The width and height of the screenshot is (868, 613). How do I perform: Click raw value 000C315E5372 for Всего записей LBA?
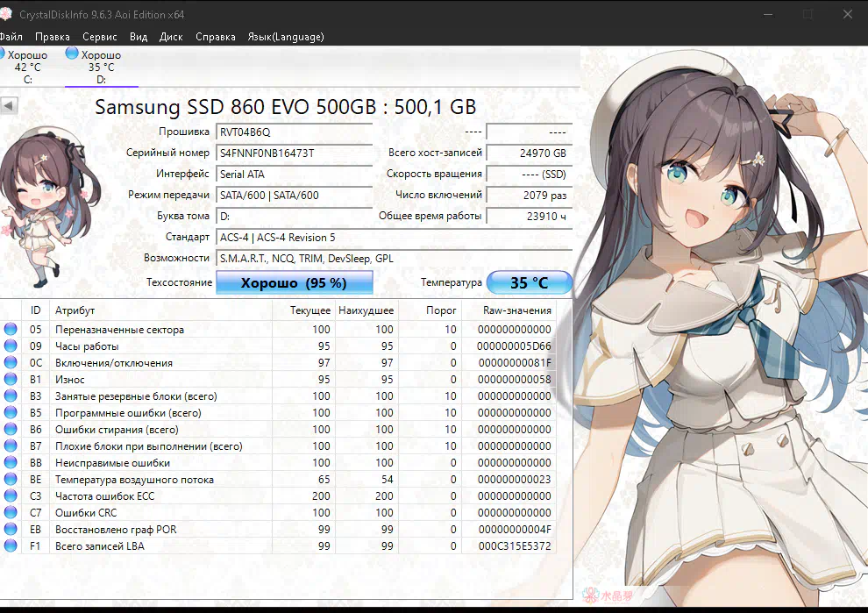(x=515, y=546)
